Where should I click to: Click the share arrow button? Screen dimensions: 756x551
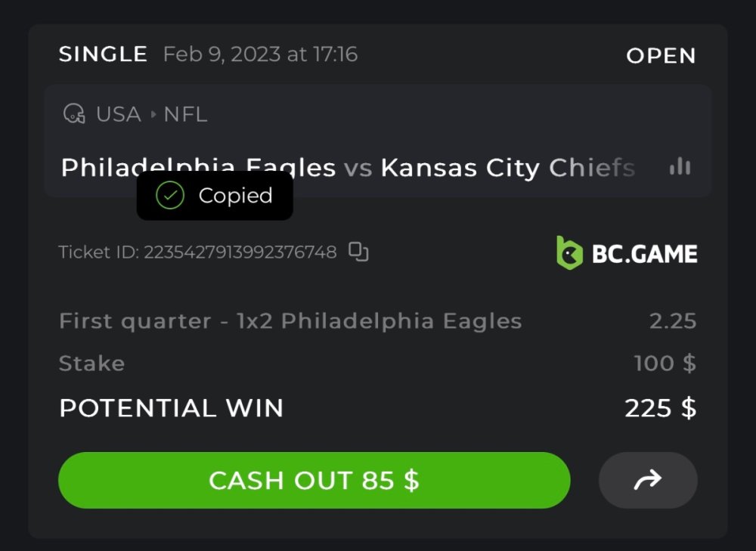[648, 480]
